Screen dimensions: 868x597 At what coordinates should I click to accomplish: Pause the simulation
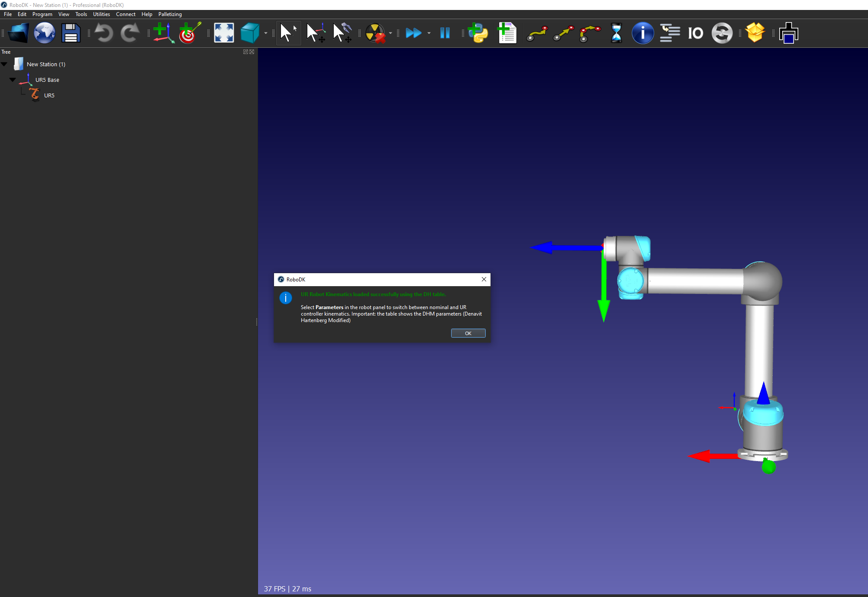(445, 33)
